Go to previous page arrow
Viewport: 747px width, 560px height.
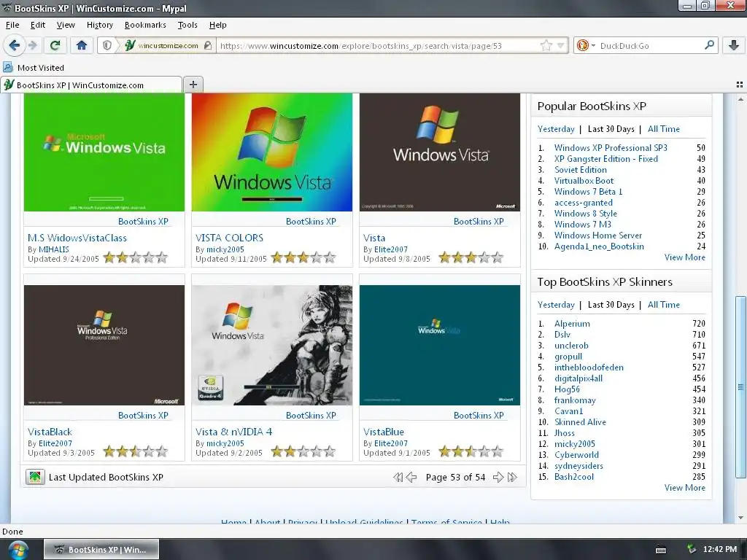click(411, 477)
